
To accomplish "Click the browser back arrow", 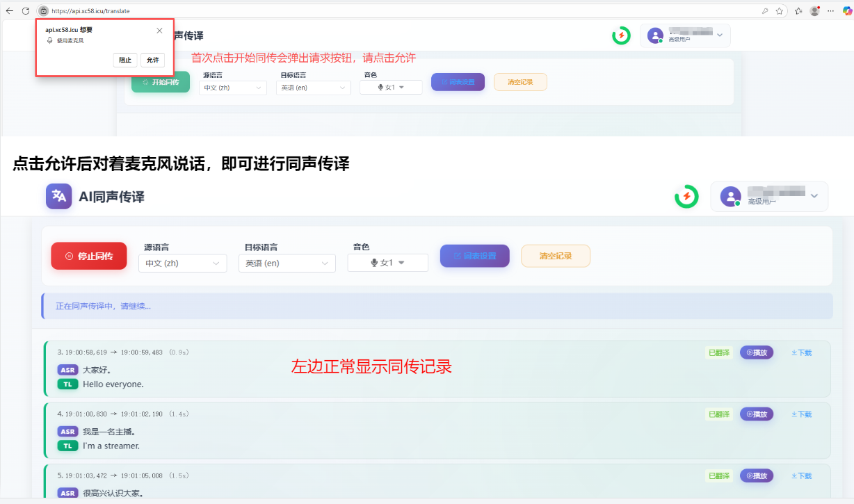I will [10, 11].
